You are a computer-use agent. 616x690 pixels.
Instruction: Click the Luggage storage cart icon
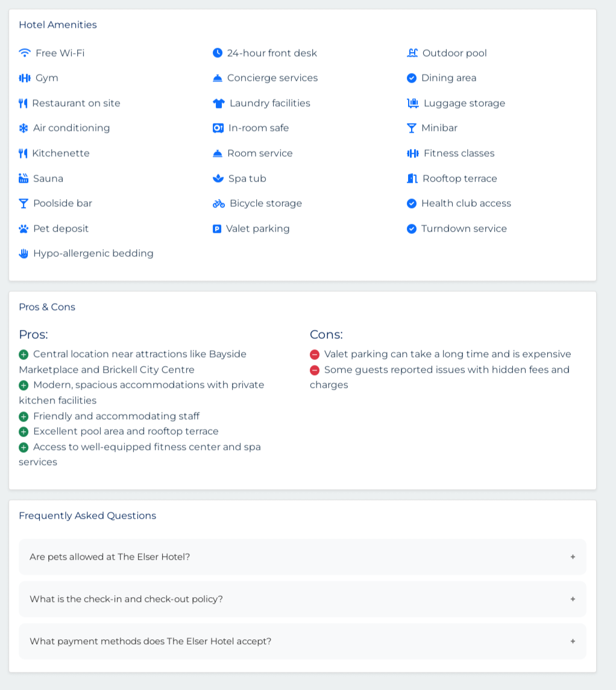click(x=413, y=103)
